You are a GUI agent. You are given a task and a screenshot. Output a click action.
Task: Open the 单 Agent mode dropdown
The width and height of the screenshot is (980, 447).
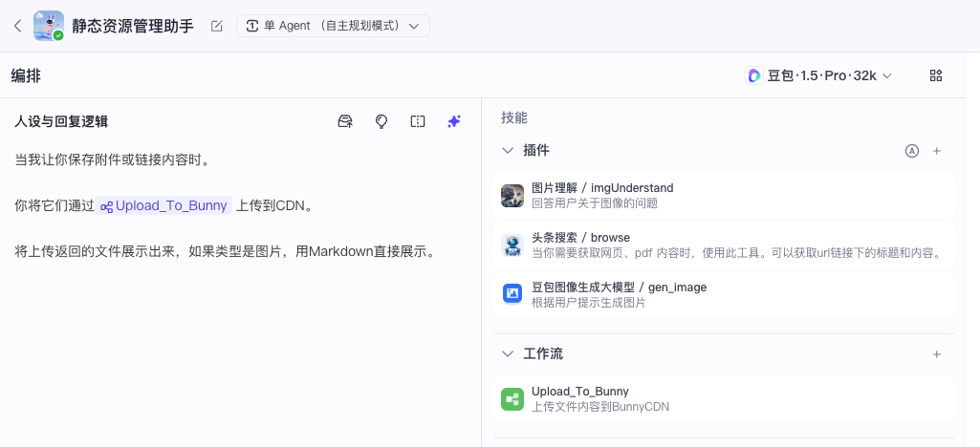333,26
